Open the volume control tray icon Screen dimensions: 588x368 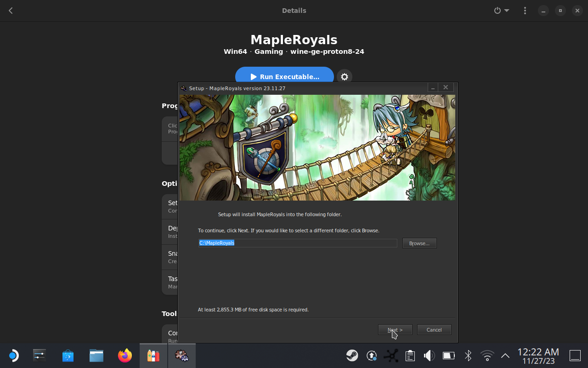(429, 356)
